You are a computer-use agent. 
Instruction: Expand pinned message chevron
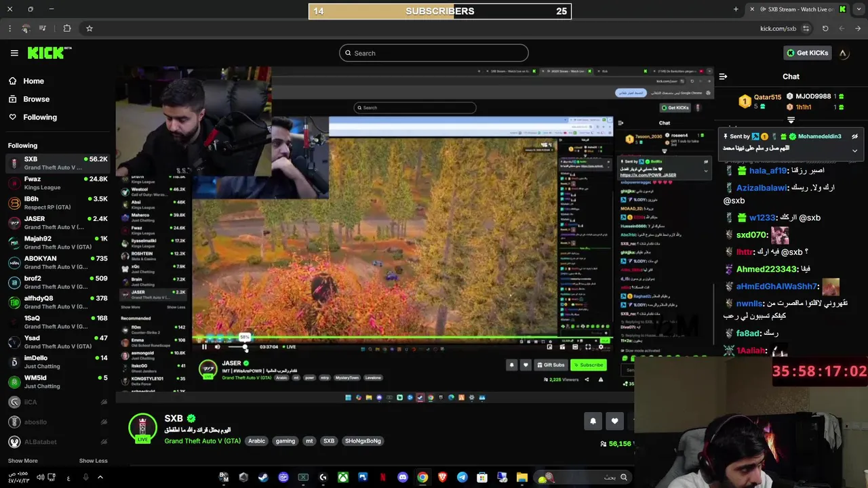click(854, 150)
